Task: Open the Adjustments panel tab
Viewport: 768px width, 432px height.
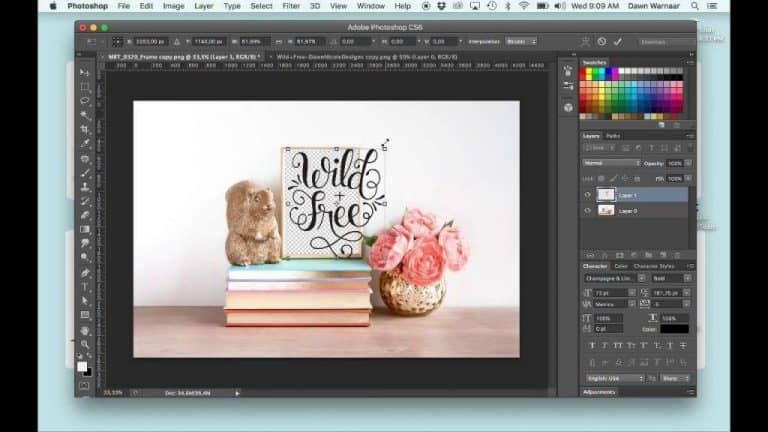Action: [599, 392]
